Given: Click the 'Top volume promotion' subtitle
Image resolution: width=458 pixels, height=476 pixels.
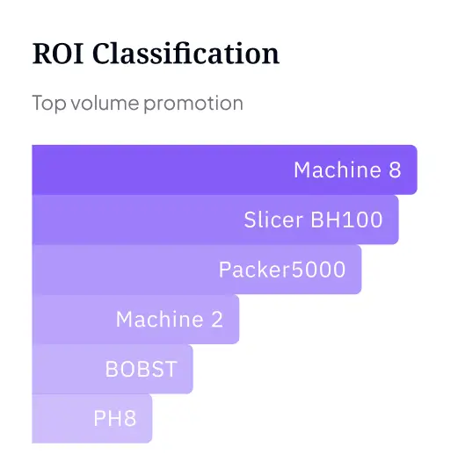Looking at the screenshot, I should coord(138,104).
